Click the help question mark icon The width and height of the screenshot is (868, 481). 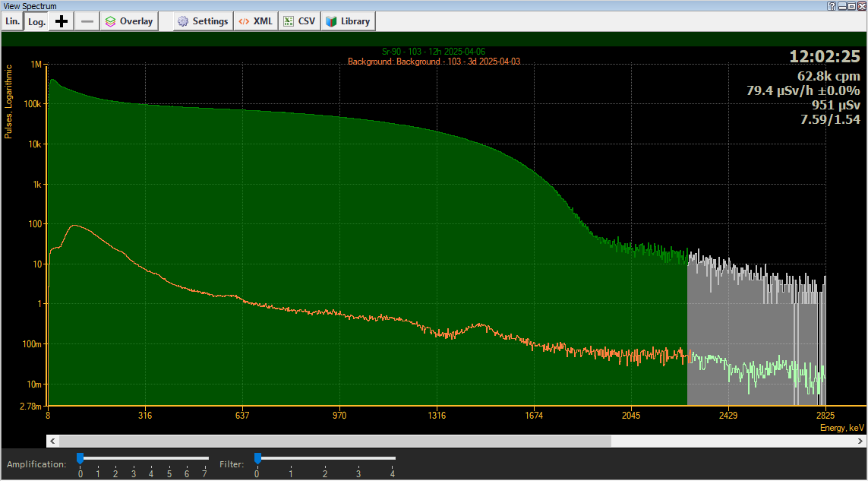coord(832,6)
